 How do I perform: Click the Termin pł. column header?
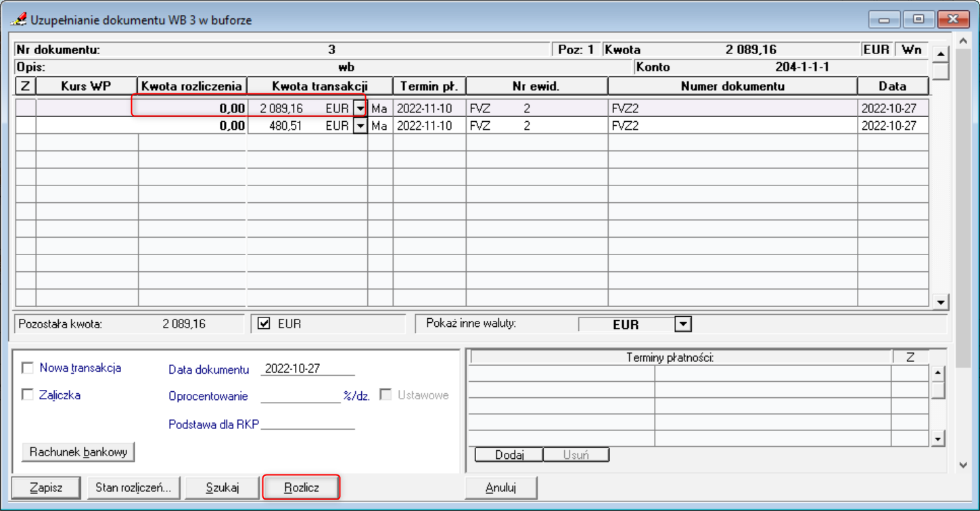pos(429,86)
